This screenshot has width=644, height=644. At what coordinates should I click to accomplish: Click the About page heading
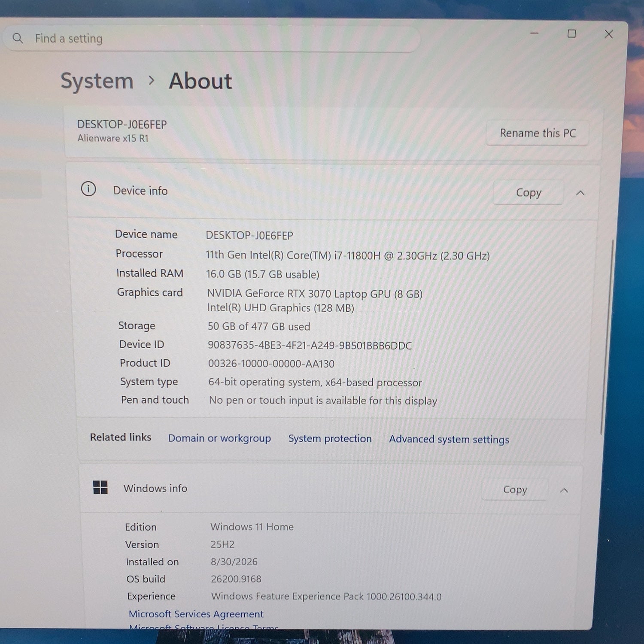[x=200, y=81]
